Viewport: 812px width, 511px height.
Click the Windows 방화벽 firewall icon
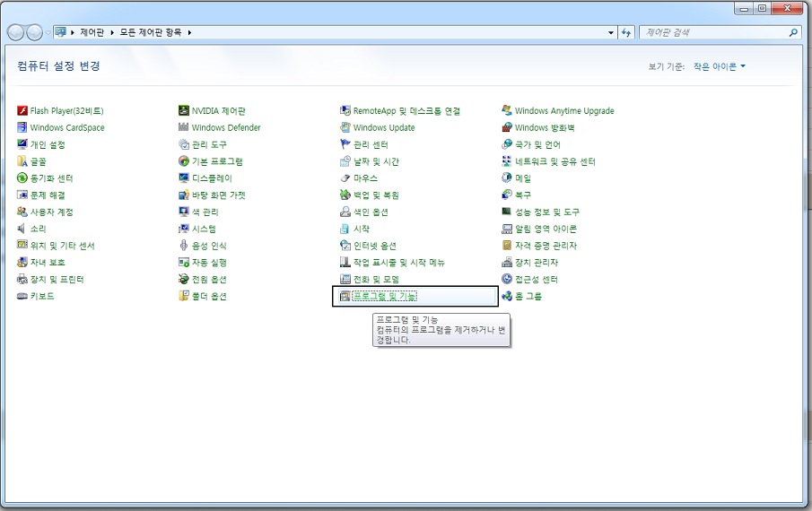(x=507, y=127)
